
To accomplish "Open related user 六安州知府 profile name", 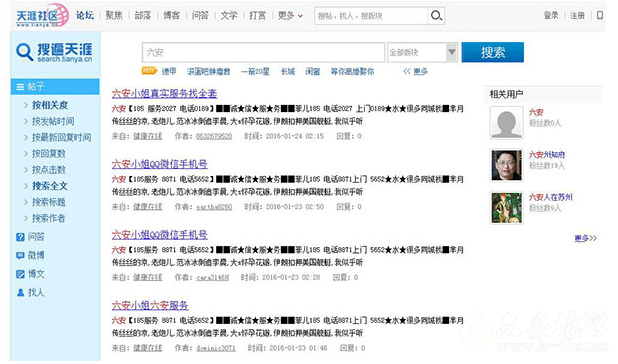I will tap(547, 155).
